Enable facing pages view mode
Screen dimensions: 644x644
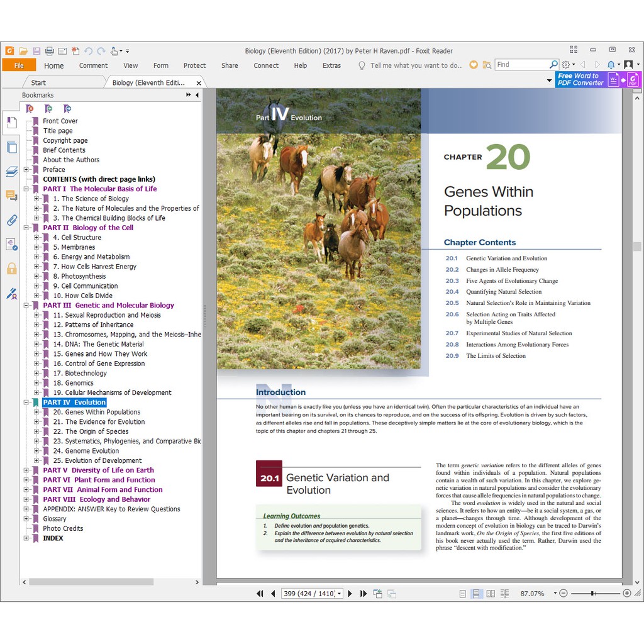491,594
